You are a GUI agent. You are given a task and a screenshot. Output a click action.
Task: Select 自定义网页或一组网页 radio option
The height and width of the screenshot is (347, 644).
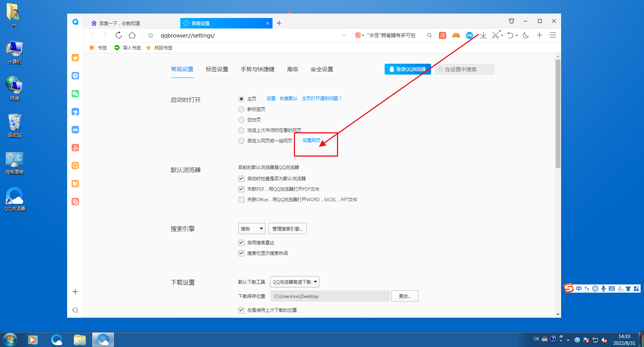[241, 141]
